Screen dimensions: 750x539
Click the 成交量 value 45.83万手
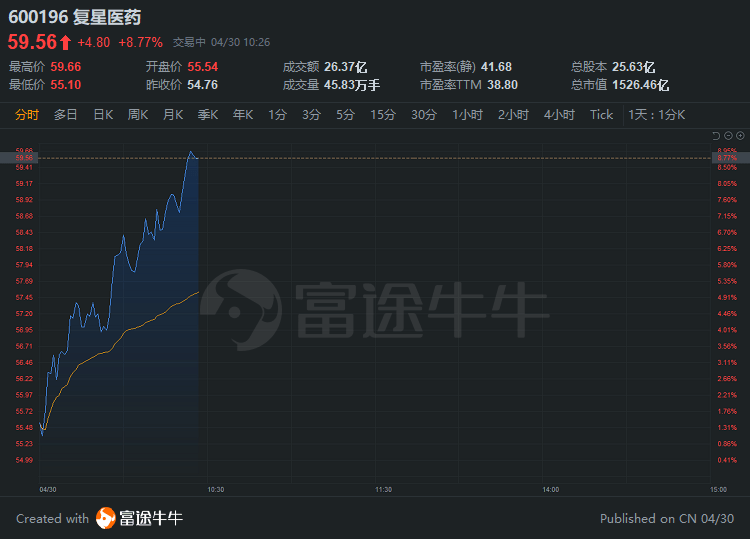tap(352, 85)
